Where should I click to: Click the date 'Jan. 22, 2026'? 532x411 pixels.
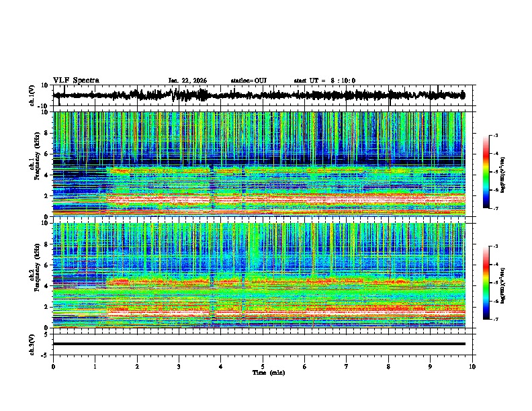(187, 81)
